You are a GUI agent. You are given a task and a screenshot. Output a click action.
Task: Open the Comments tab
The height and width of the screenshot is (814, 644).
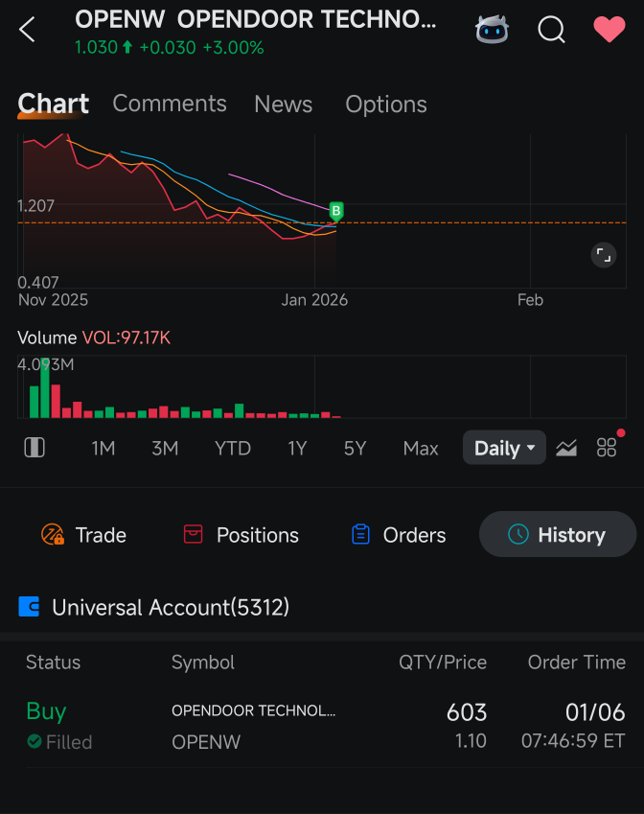click(170, 104)
